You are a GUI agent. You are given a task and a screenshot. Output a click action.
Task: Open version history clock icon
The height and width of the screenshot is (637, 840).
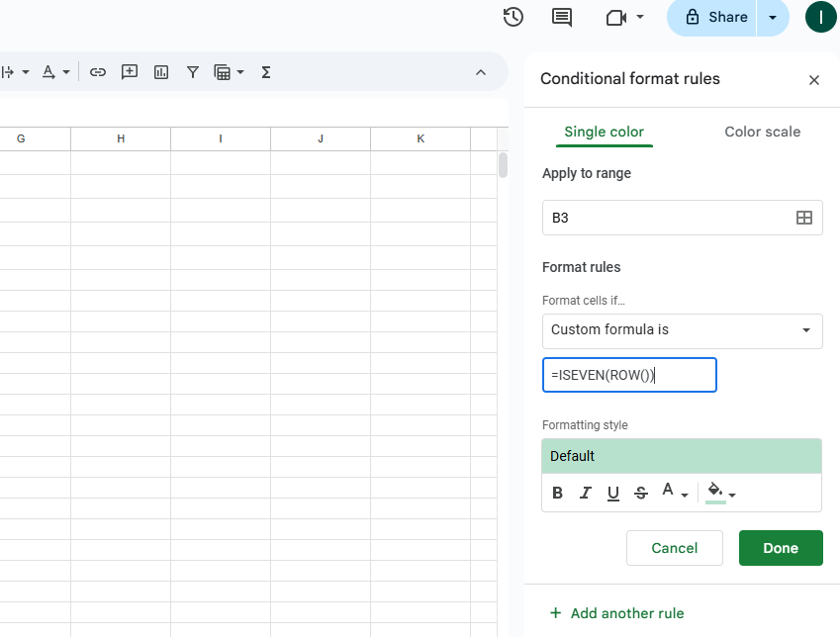click(x=513, y=17)
